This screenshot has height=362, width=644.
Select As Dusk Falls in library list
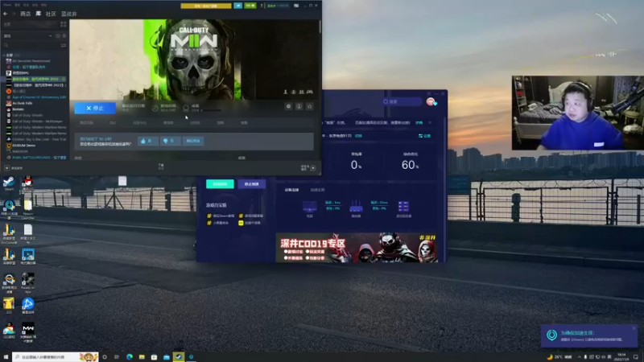tap(23, 104)
